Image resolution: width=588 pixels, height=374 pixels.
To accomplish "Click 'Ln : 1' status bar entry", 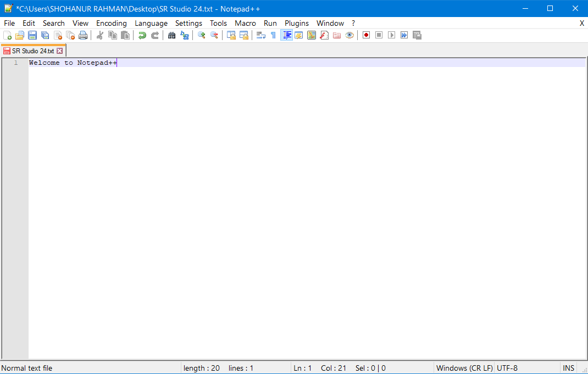I will (302, 368).
